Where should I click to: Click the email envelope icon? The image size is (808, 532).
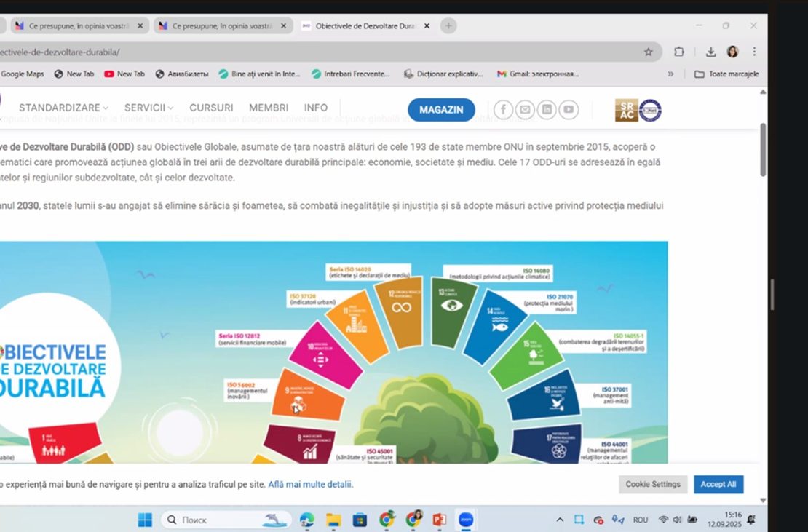coord(525,110)
